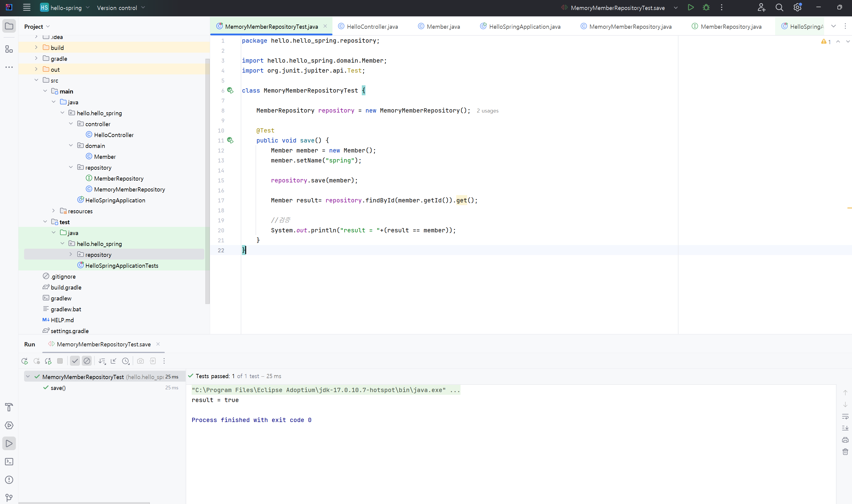The width and height of the screenshot is (852, 504).
Task: Expand the resources folder
Action: pos(53,211)
